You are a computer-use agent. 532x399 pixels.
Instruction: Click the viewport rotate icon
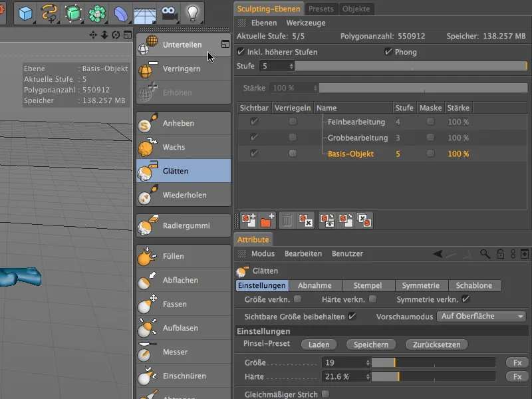point(116,35)
